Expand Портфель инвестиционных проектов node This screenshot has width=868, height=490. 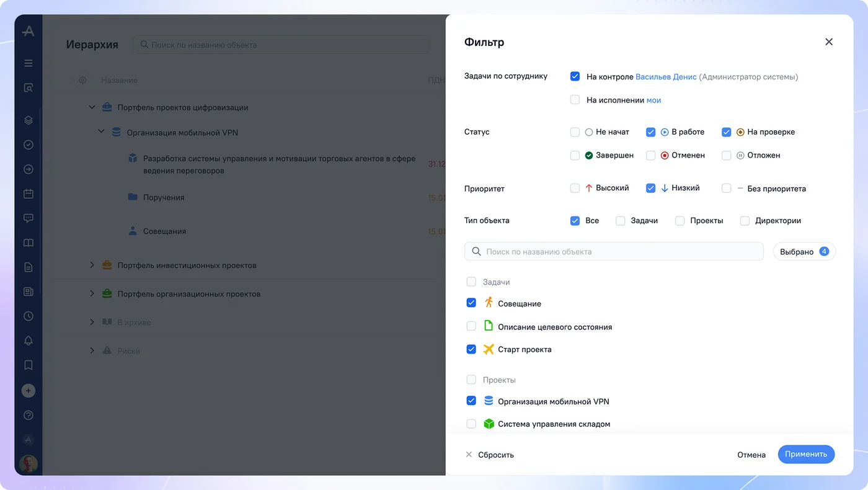pos(92,265)
